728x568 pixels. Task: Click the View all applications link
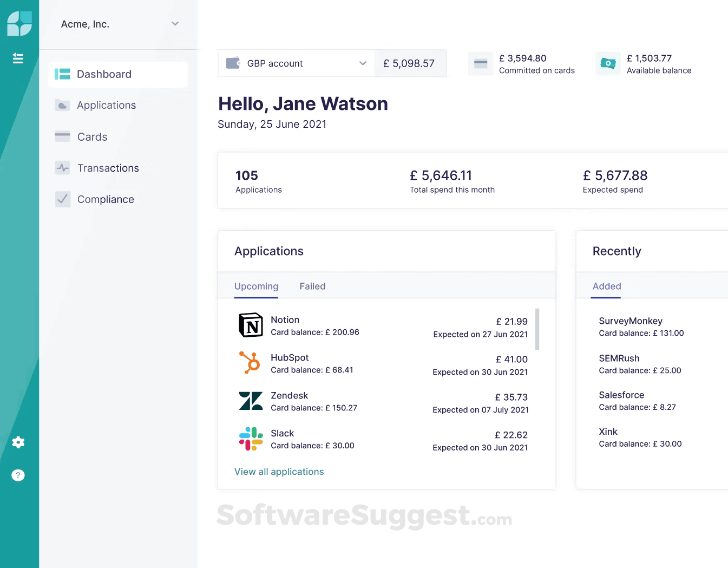(279, 472)
